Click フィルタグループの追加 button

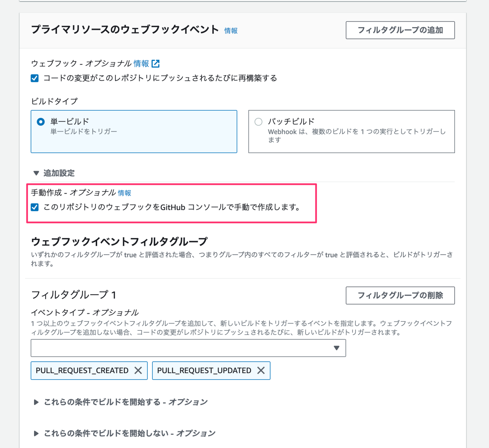tap(400, 30)
